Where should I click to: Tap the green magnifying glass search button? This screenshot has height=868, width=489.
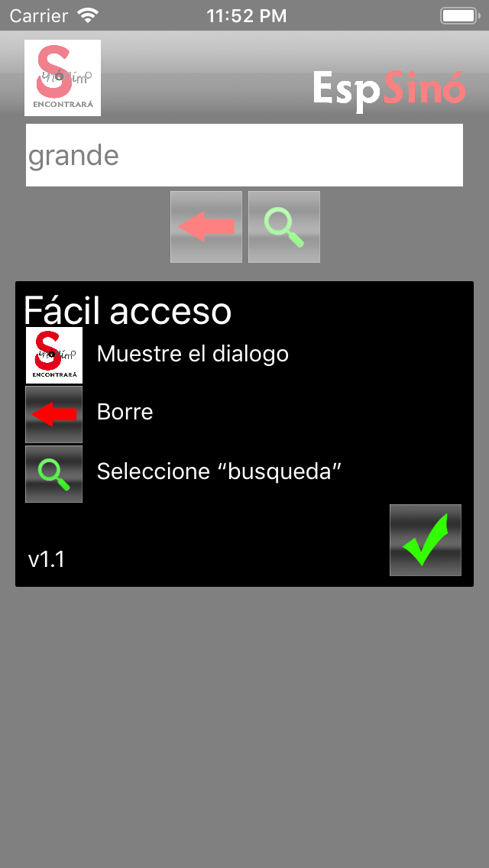(284, 227)
